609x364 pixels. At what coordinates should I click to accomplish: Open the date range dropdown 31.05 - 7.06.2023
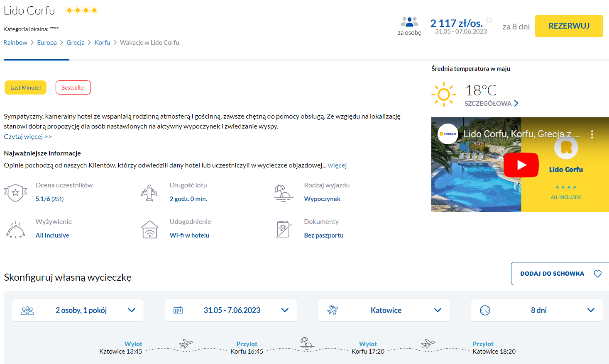point(231,310)
